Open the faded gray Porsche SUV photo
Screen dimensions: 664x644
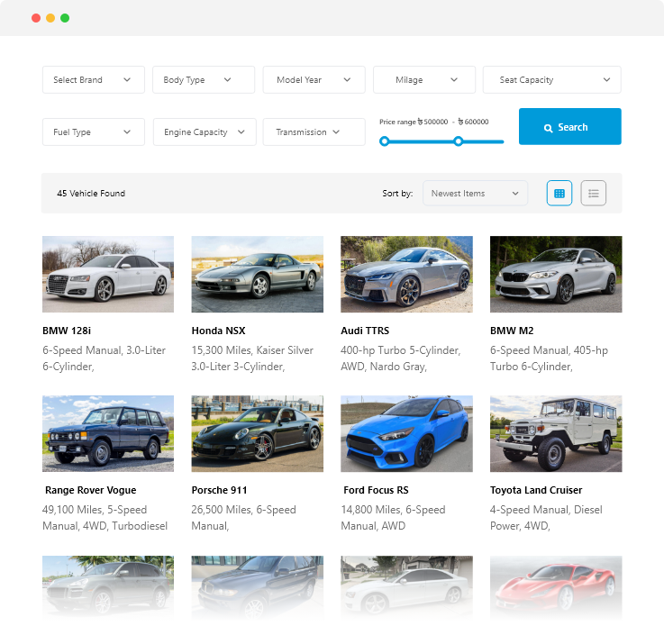click(108, 587)
